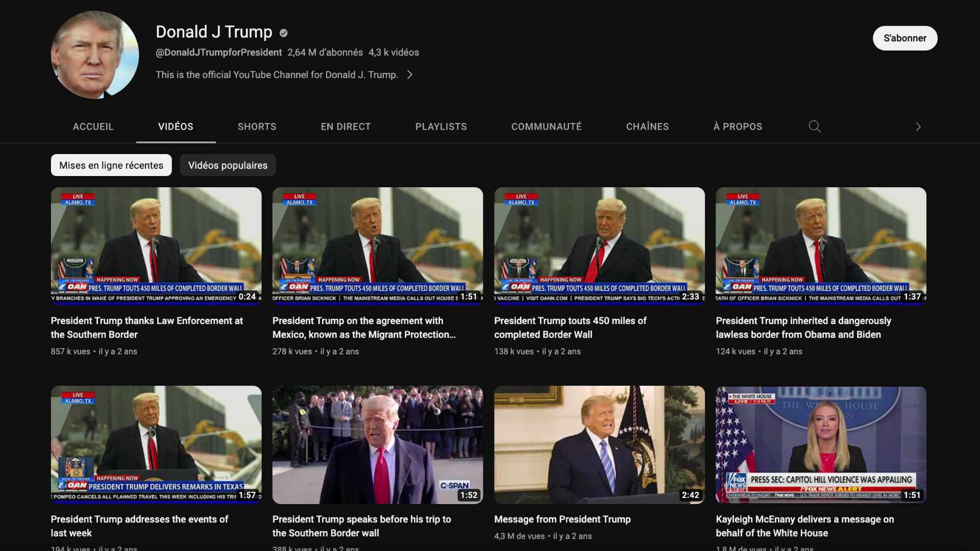Image resolution: width=980 pixels, height=551 pixels.
Task: Click the '4,3 k vidéos' count text
Action: tap(394, 53)
